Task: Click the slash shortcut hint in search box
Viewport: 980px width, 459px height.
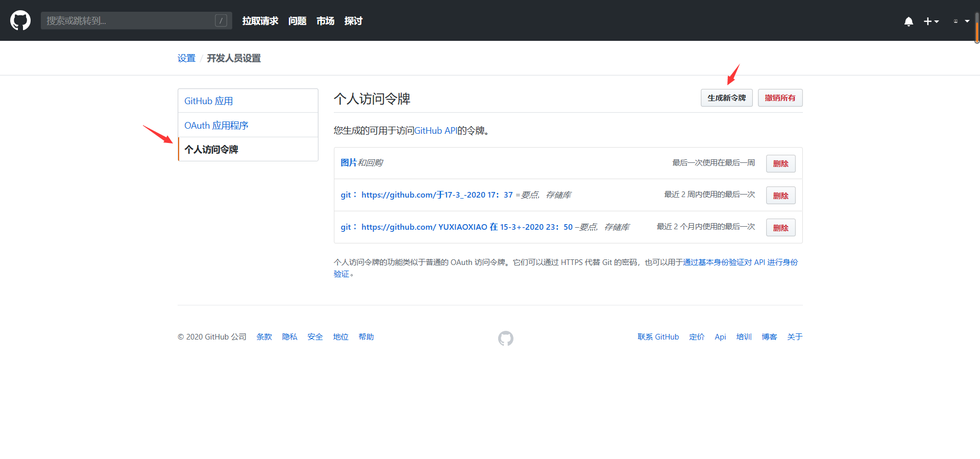Action: [221, 20]
